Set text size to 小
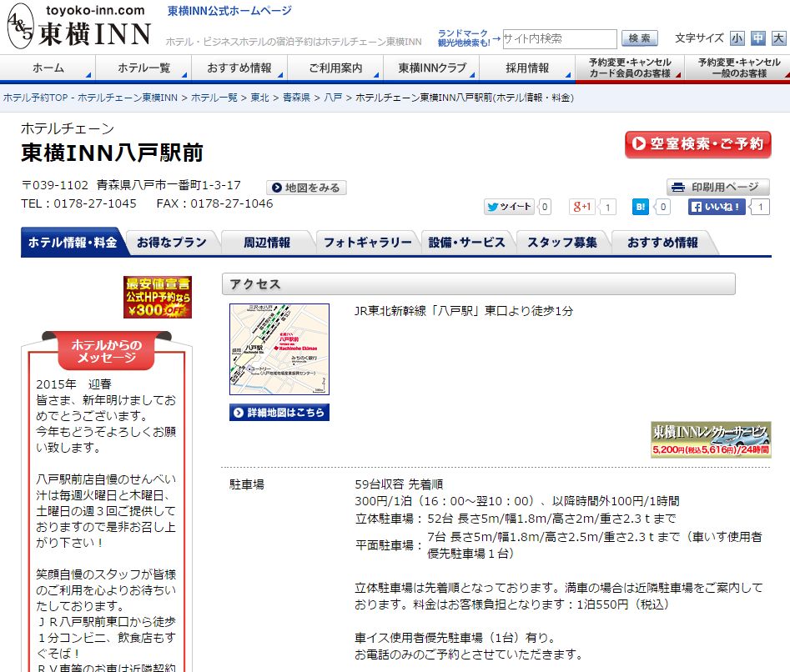 click(737, 38)
